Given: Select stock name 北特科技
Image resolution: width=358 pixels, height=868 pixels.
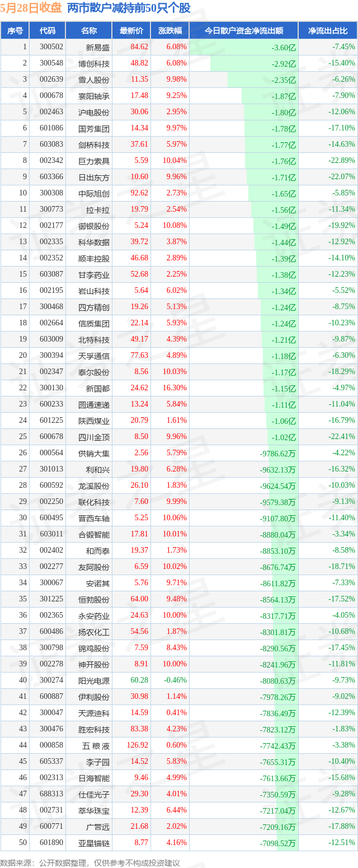Looking at the screenshot, I should [94, 339].
